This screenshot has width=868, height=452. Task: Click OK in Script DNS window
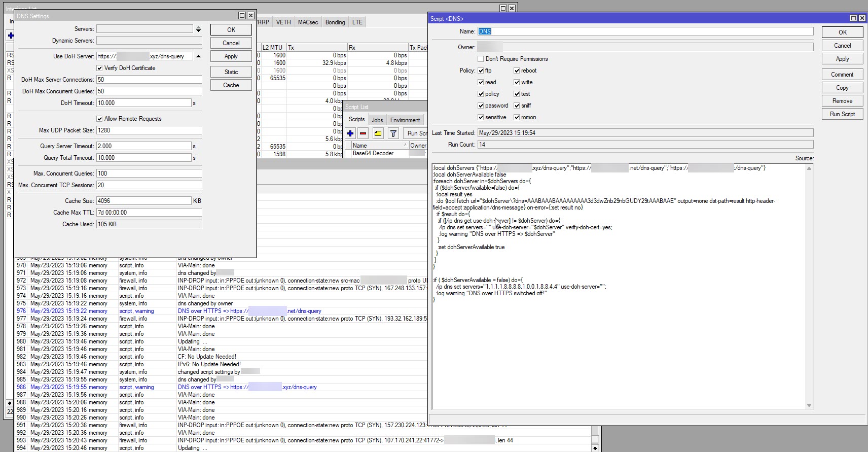[x=843, y=32]
